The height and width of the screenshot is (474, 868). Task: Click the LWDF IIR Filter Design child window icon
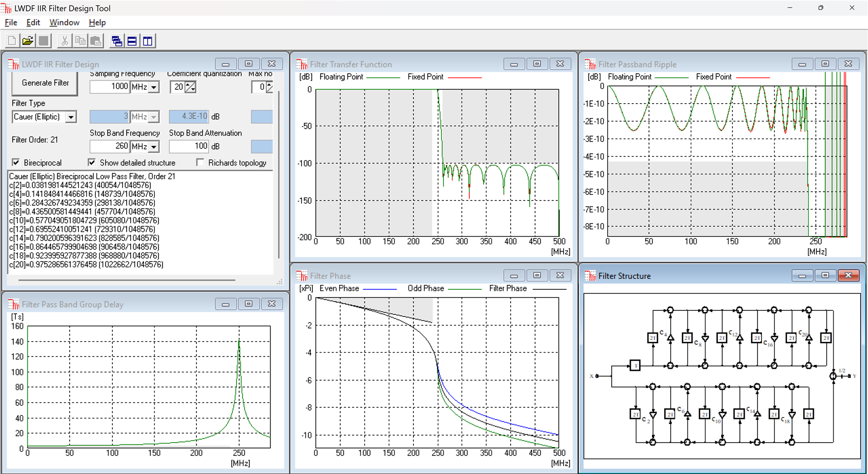click(x=14, y=64)
